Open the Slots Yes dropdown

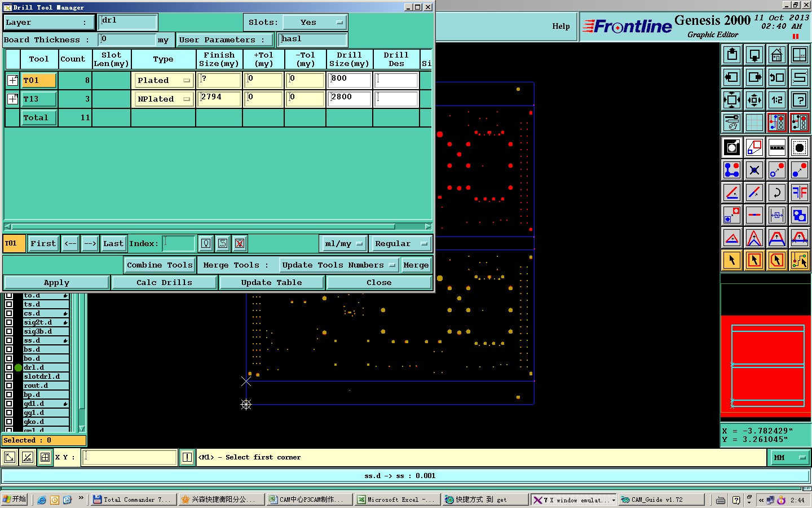pos(315,23)
